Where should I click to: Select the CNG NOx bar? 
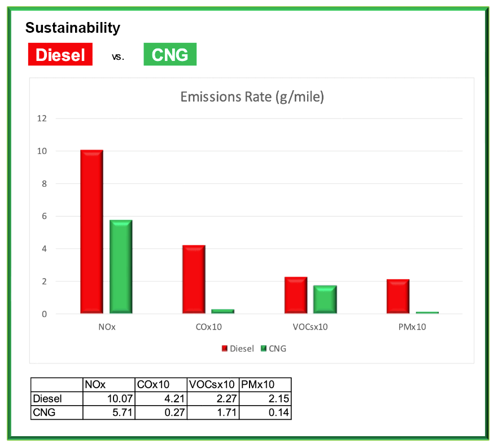tap(121, 266)
